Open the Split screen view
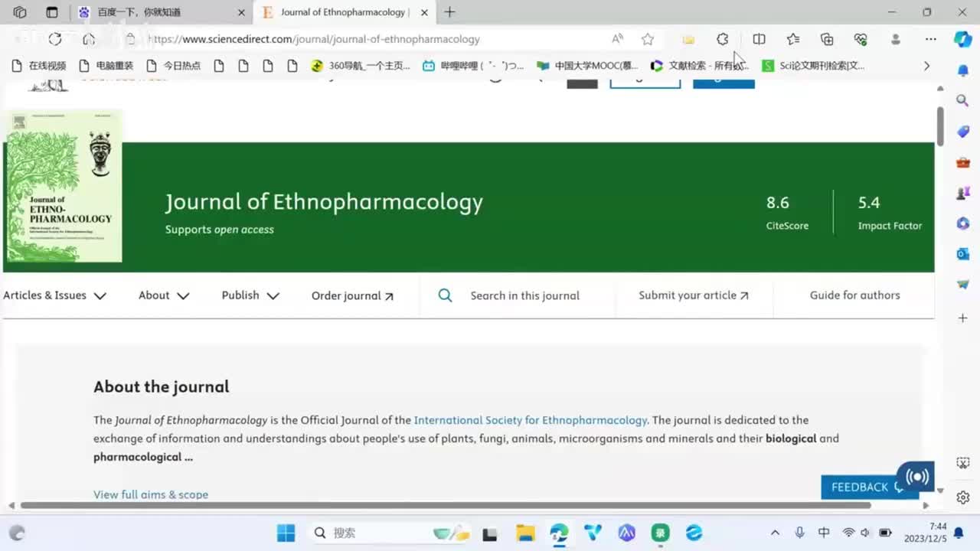980x551 pixels. (759, 39)
